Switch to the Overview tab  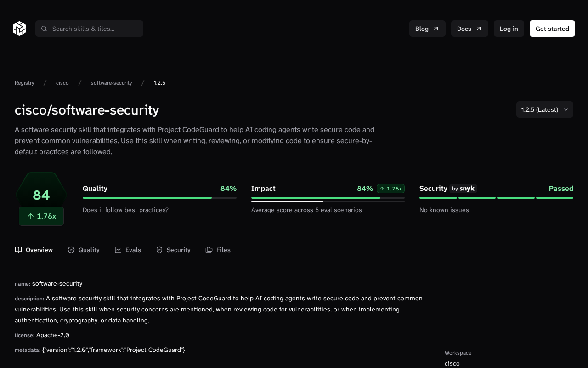(x=34, y=250)
